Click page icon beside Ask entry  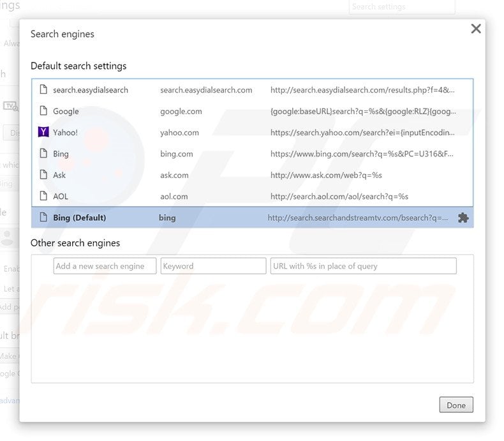[43, 174]
